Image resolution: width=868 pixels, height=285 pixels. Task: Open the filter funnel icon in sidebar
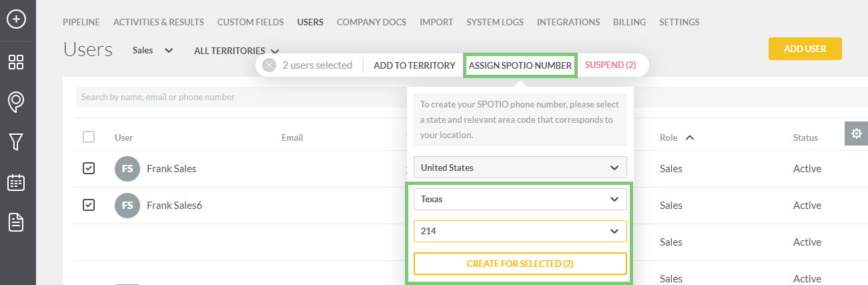point(16,141)
